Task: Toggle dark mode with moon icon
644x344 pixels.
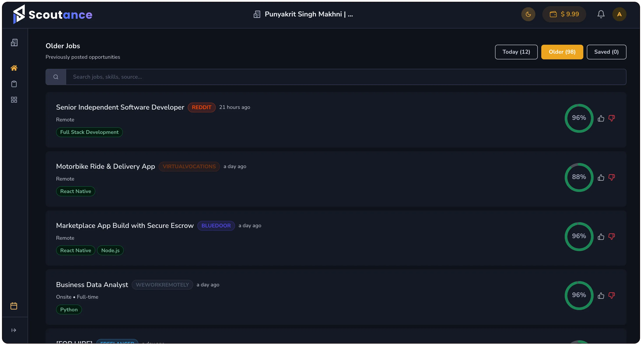Action: [x=528, y=14]
